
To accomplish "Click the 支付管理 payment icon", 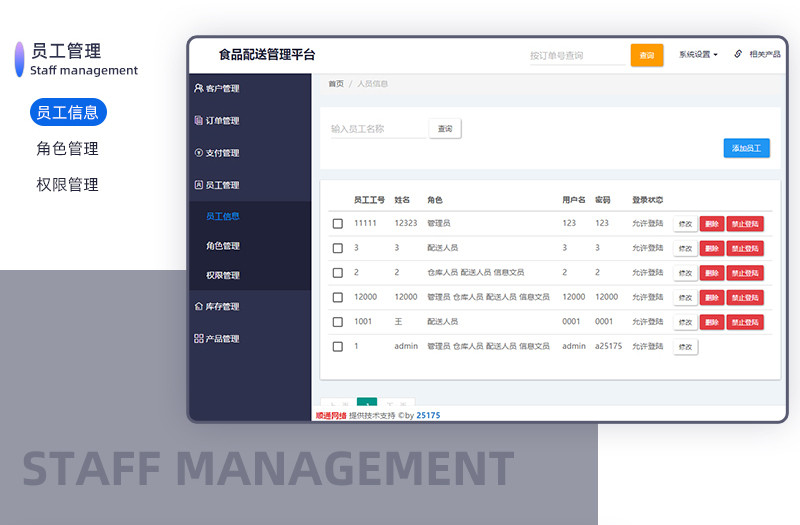I will click(198, 153).
